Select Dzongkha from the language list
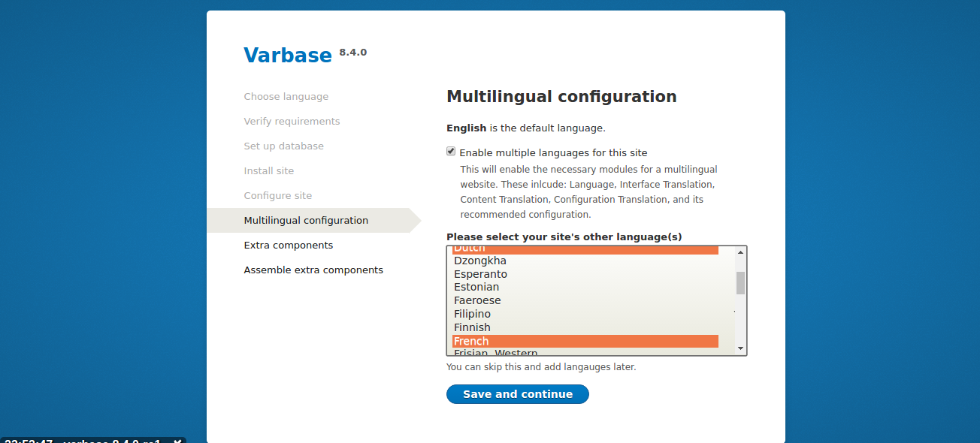This screenshot has width=980, height=443. point(526,260)
